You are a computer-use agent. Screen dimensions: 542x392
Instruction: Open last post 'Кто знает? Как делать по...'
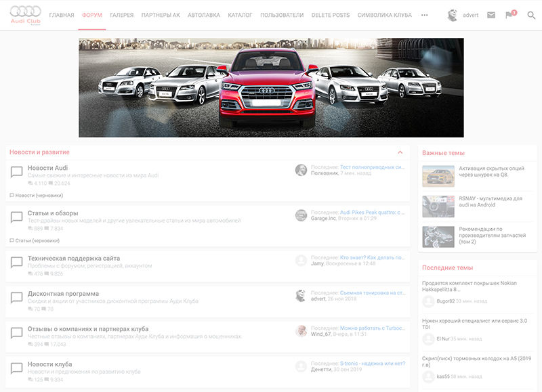(x=372, y=258)
